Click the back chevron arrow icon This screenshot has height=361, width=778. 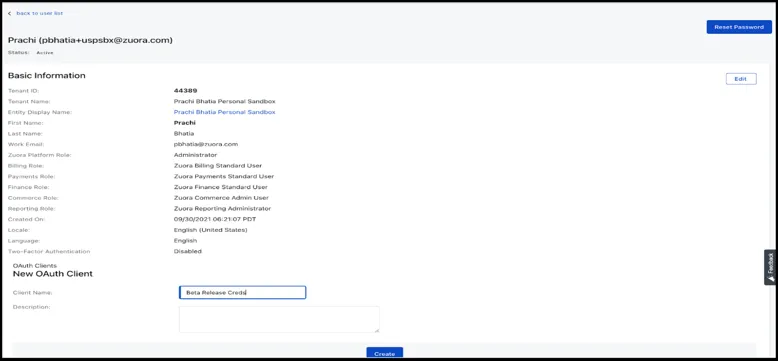9,13
